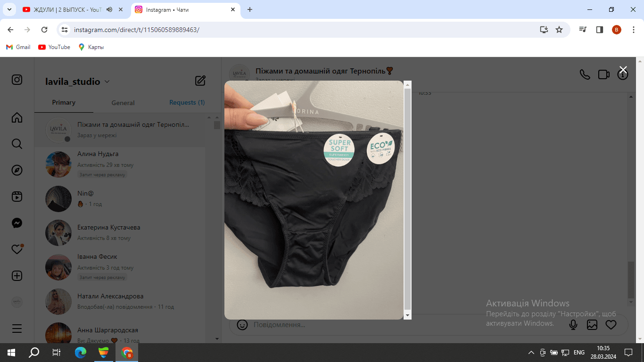
Task: Open the YouTube bookmark
Action: tap(54, 47)
